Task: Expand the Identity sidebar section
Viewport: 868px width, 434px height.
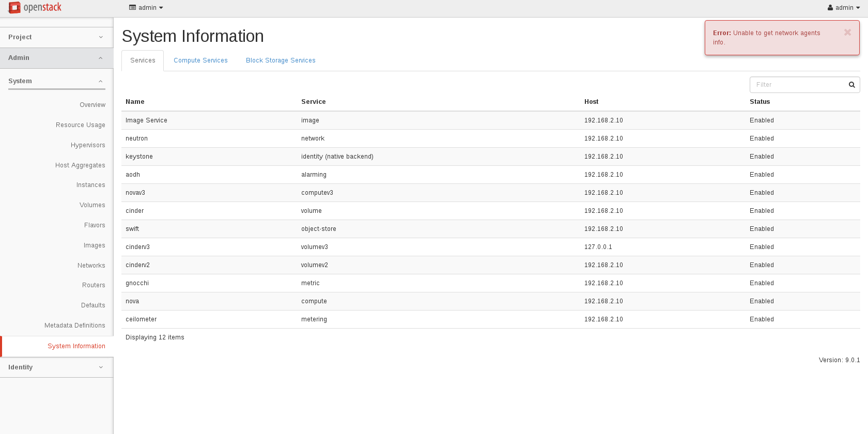Action: click(x=56, y=367)
